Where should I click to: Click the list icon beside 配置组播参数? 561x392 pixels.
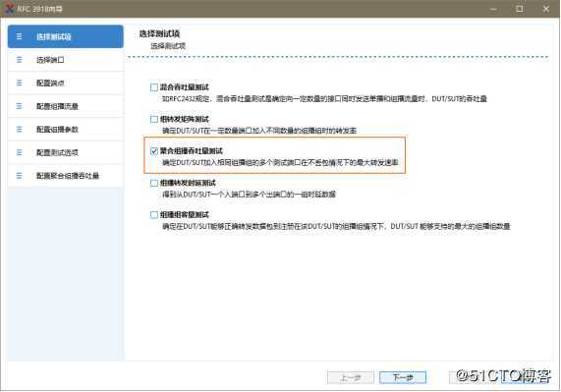tap(19, 129)
